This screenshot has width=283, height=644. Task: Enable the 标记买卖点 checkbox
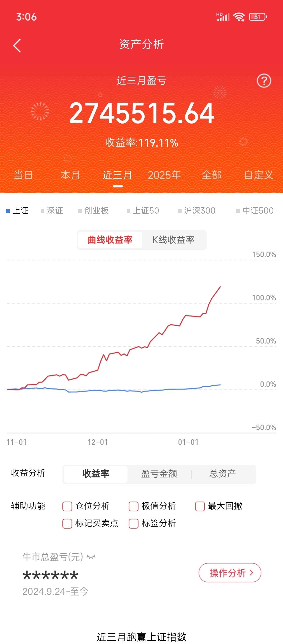tap(67, 523)
